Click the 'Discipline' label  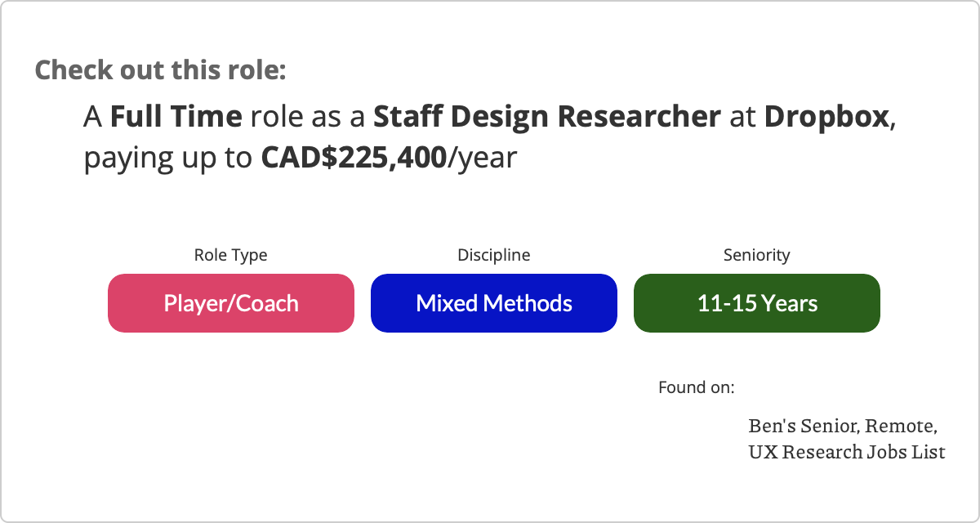point(494,255)
